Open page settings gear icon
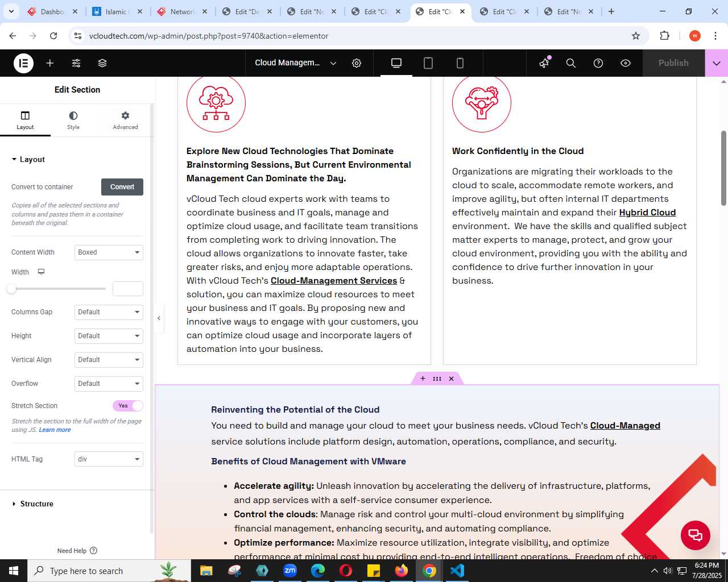The height and width of the screenshot is (582, 728). click(357, 63)
